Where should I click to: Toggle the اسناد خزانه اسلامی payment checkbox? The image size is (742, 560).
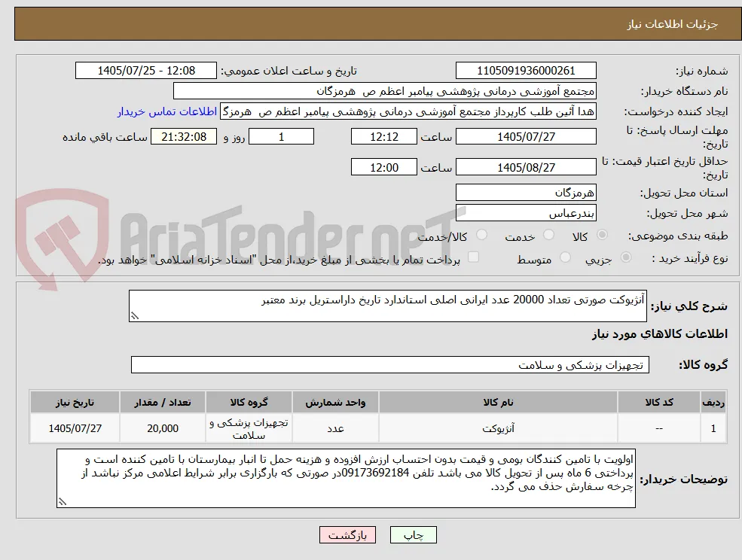[x=473, y=257]
